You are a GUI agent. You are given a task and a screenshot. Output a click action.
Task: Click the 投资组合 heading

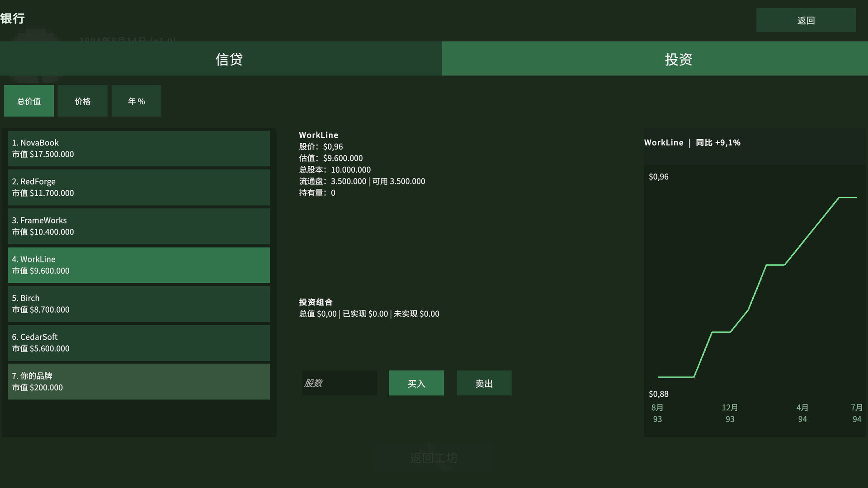pyautogui.click(x=316, y=302)
